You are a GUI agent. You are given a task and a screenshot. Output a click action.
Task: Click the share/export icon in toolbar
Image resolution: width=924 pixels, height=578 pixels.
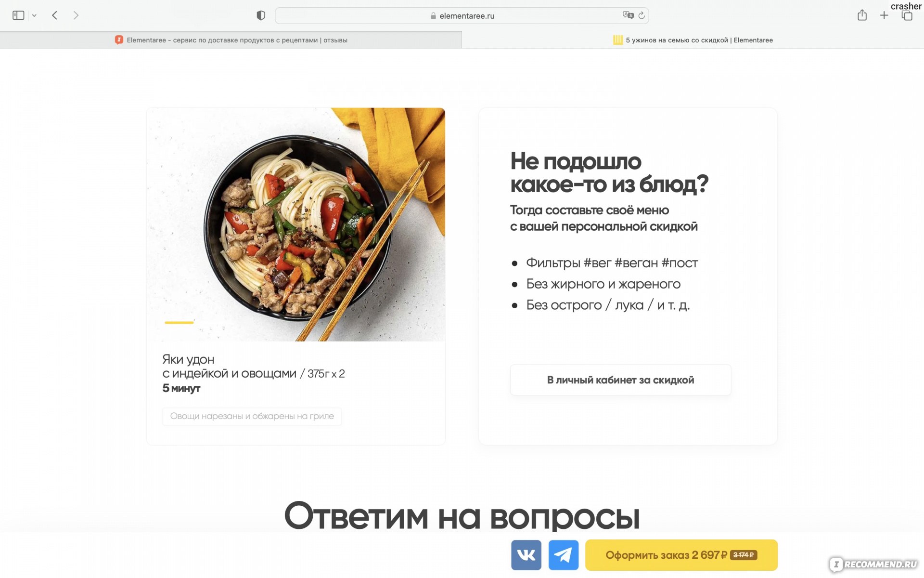863,15
